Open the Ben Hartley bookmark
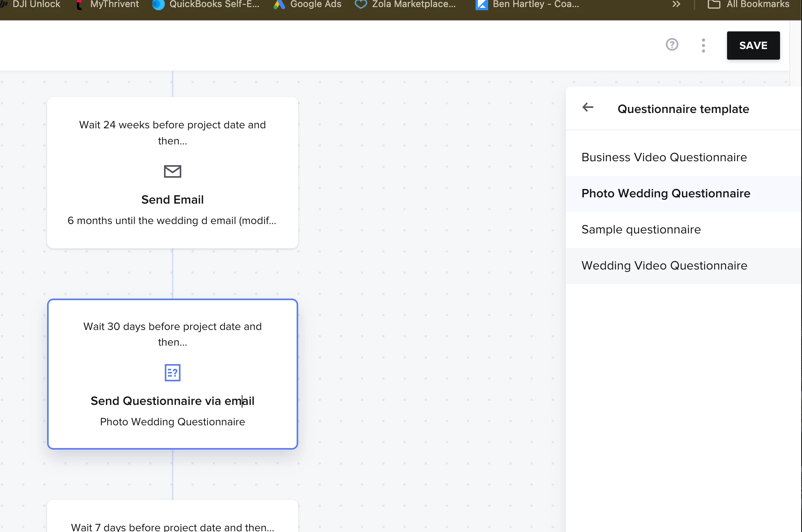This screenshot has width=802, height=532. pyautogui.click(x=527, y=4)
